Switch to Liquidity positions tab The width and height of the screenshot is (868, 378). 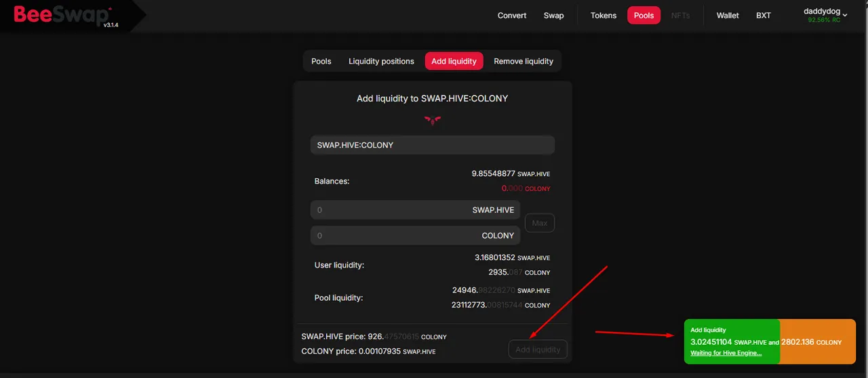381,61
